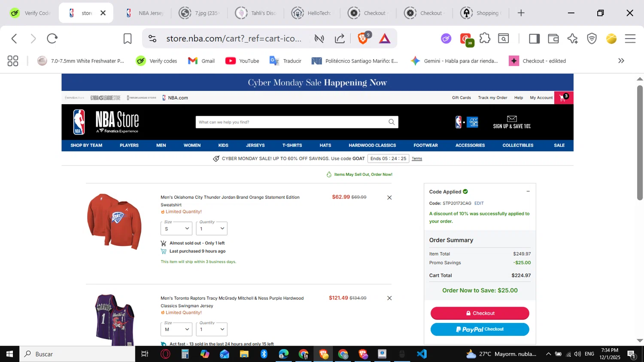The height and width of the screenshot is (362, 644).
Task: Click PayPal Checkout button
Action: coord(480,329)
